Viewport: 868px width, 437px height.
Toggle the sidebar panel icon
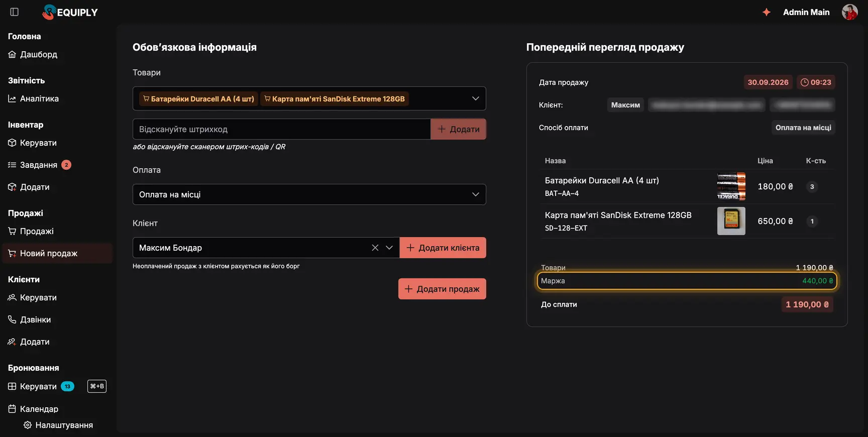pos(15,12)
